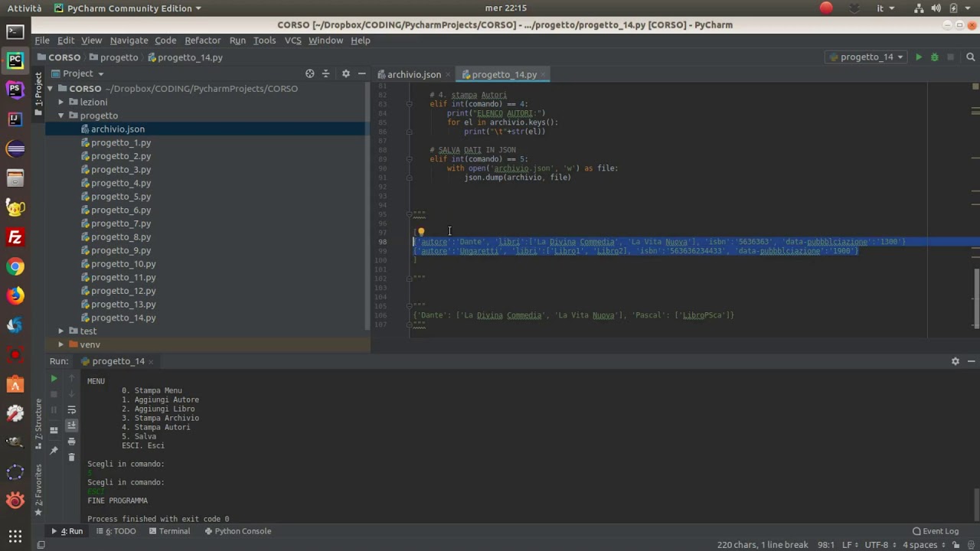Image resolution: width=980 pixels, height=551 pixels.
Task: Switch to the archivio.json editor tab
Action: [x=413, y=74]
